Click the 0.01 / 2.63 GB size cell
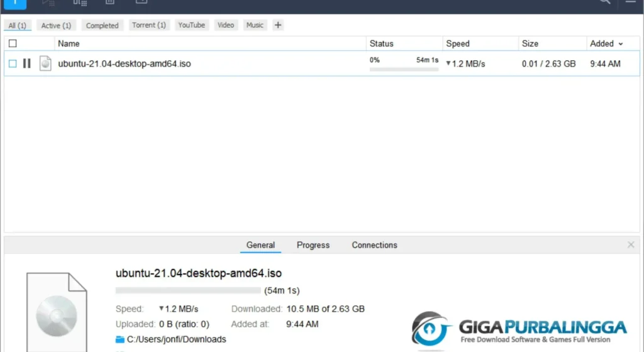The image size is (644, 352). click(548, 64)
